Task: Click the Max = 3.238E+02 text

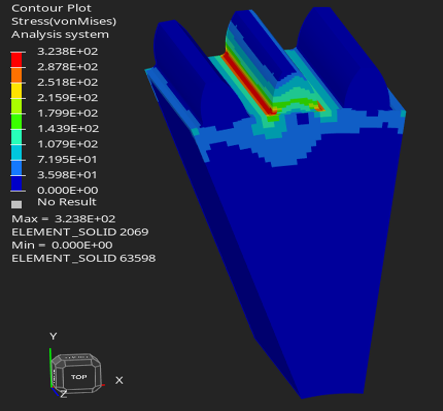Action: pos(63,219)
